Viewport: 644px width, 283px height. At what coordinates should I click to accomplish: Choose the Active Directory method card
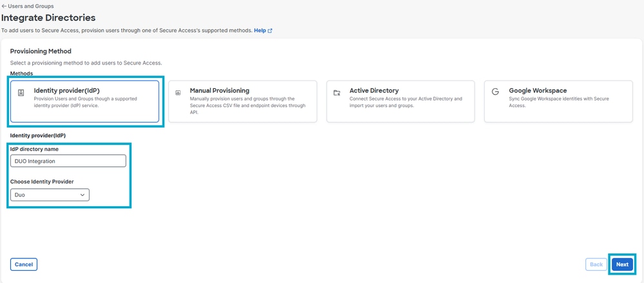pyautogui.click(x=400, y=101)
